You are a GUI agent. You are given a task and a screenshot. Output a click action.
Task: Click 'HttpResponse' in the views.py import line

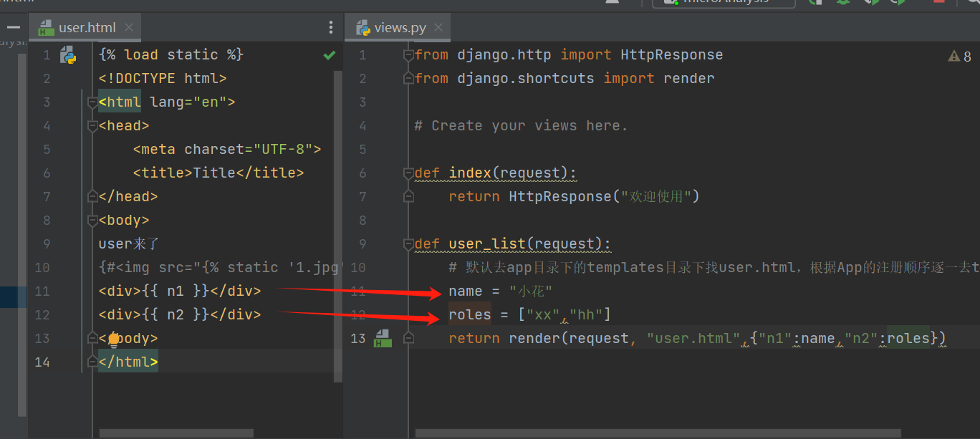coord(672,55)
